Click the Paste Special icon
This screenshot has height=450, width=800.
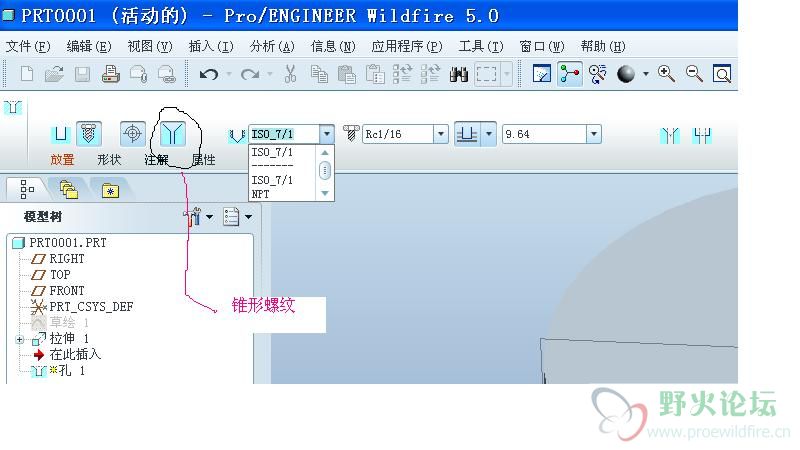[375, 74]
